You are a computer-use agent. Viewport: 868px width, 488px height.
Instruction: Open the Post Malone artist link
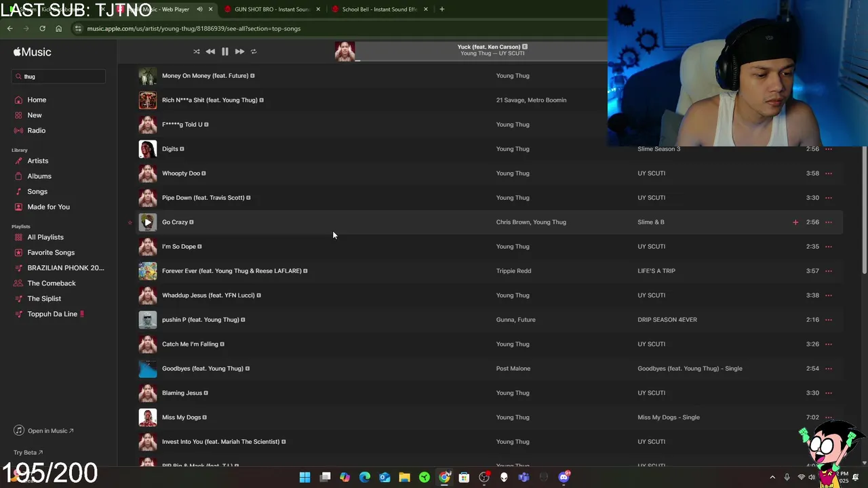(513, 369)
